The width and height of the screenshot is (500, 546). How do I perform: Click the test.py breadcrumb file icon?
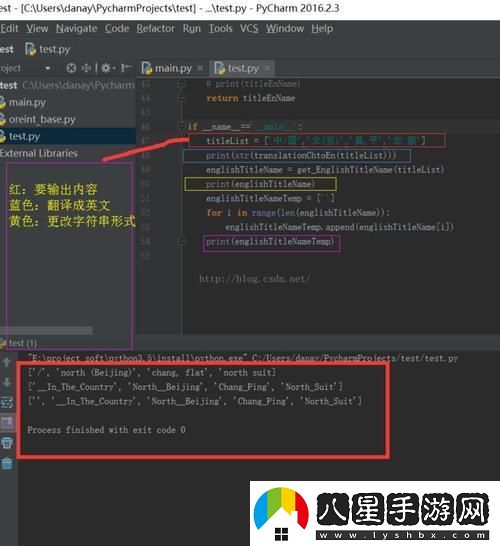pyautogui.click(x=30, y=49)
